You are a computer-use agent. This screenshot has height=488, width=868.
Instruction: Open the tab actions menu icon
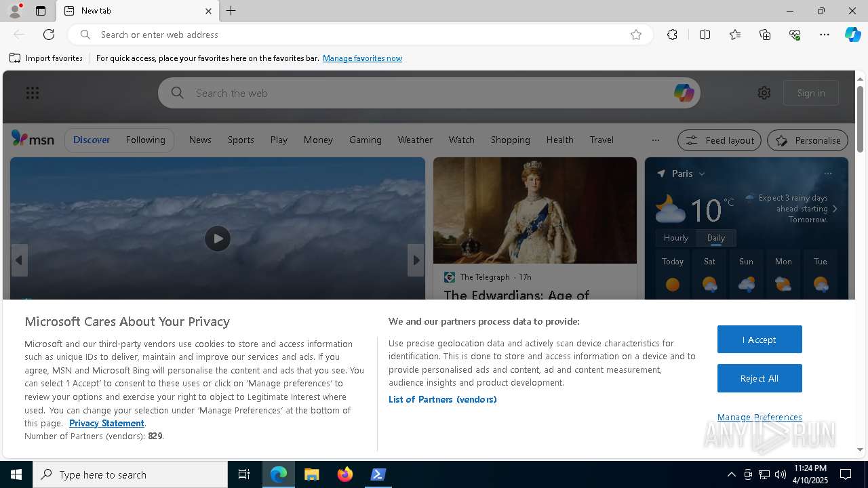pos(41,11)
